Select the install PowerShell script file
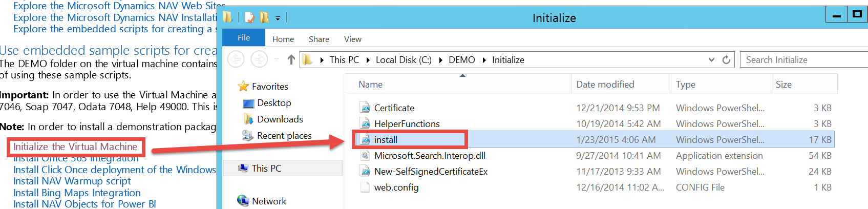Viewport: 868px width, 209px height. tap(386, 140)
